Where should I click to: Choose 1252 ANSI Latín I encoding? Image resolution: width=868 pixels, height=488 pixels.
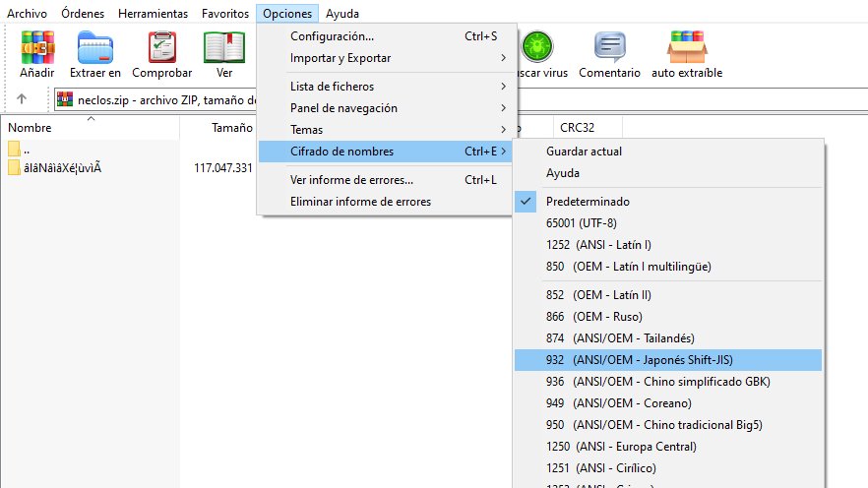(668, 245)
